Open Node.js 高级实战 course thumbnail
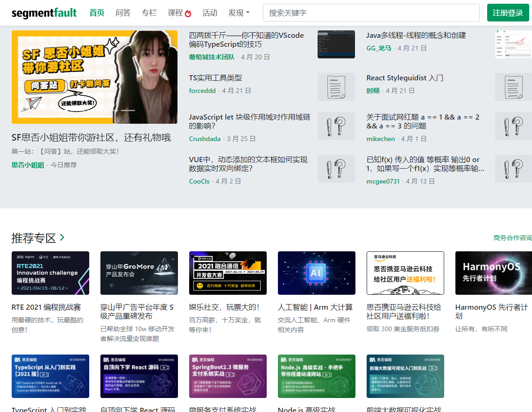Viewport: 532px width, 412px height. click(317, 376)
